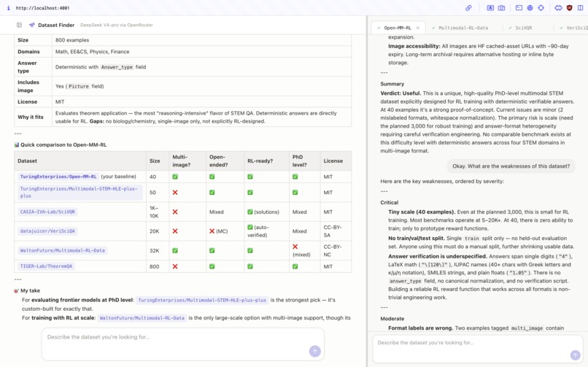Click the 800 examples size value
588x367 pixels.
click(72, 40)
